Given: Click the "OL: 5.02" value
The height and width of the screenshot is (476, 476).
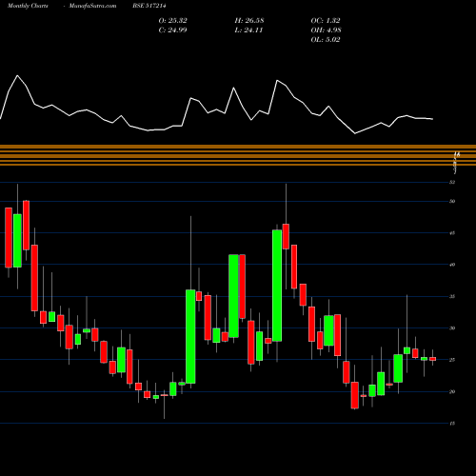Looking at the screenshot, I should (326, 40).
